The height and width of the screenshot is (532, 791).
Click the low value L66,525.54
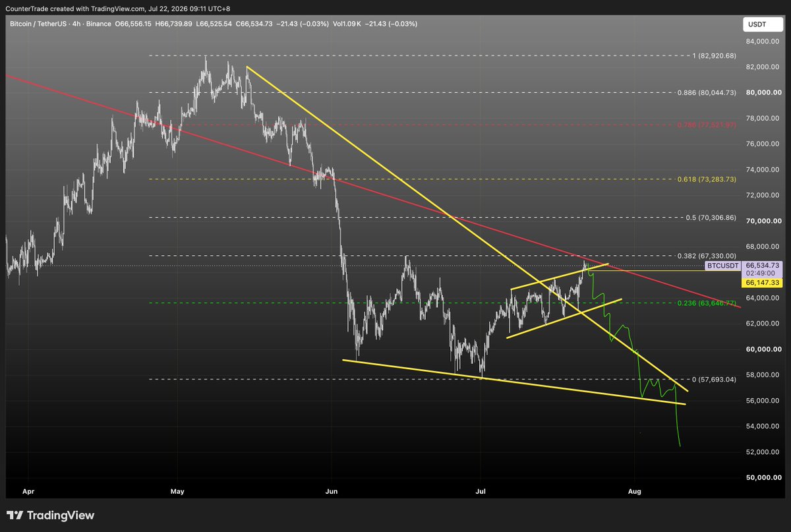214,24
